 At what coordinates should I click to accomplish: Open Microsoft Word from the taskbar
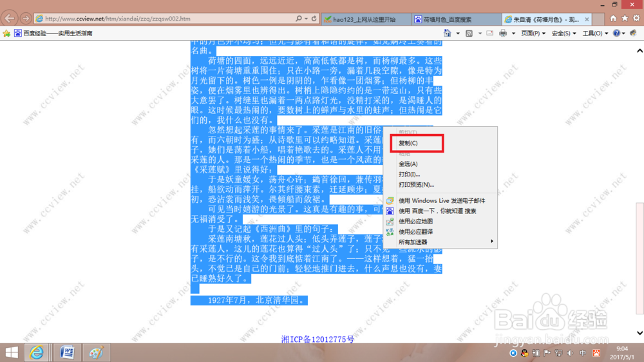tap(67, 352)
